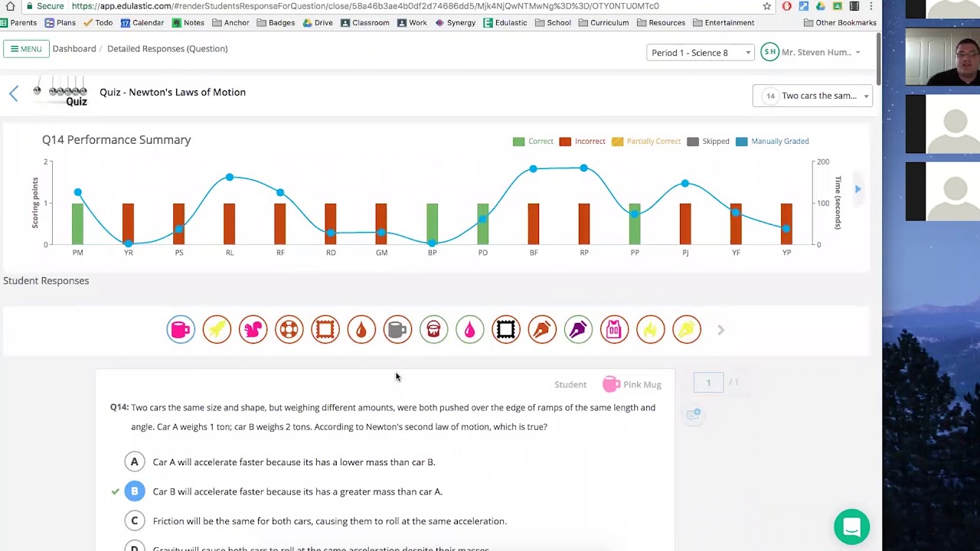
Task: Toggle the Partially Correct legend filter
Action: (645, 142)
